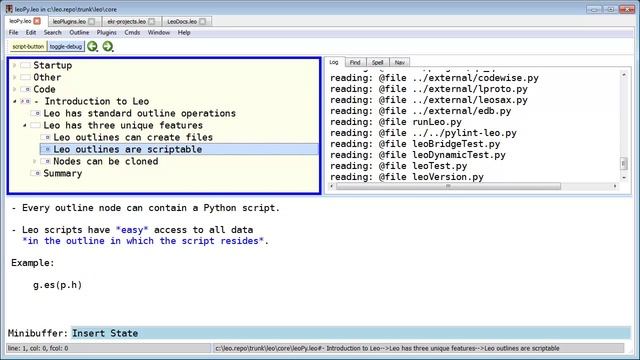640x360 pixels.
Task: Click icon box of the Summary node
Action: click(36, 173)
